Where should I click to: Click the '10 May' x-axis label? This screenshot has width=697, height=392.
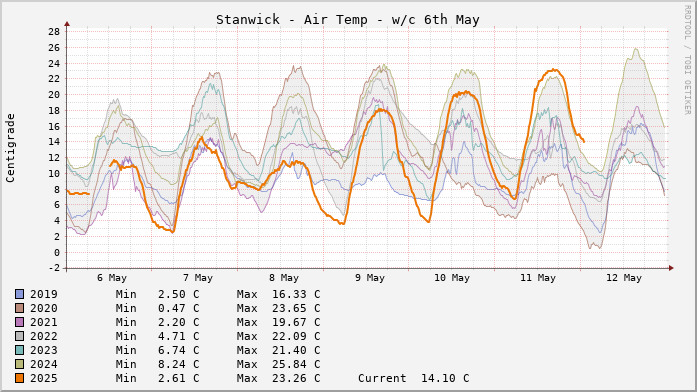pyautogui.click(x=452, y=278)
